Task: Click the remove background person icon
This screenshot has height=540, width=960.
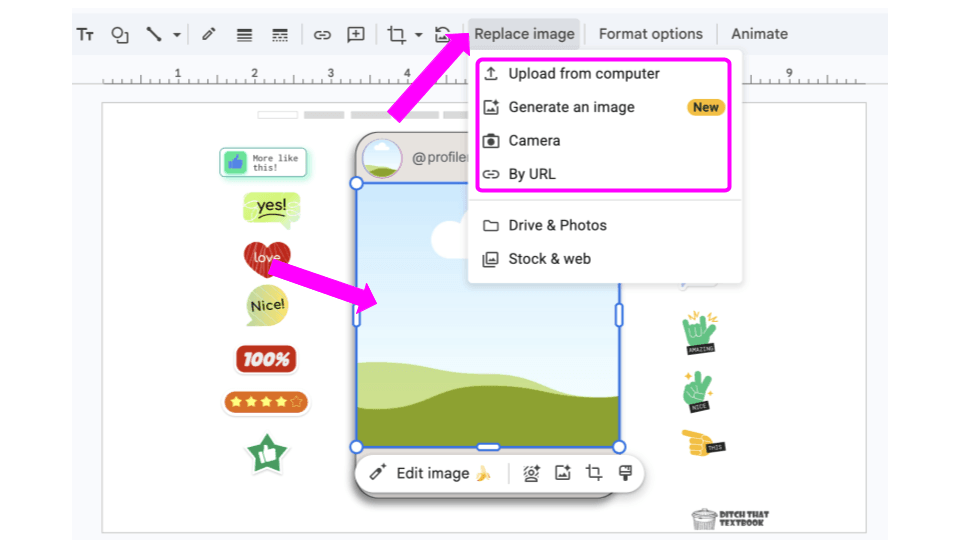Action: 531,473
